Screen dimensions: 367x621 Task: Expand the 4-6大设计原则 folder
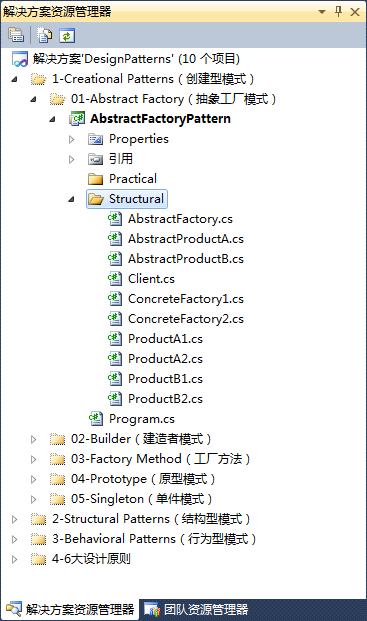(15, 559)
